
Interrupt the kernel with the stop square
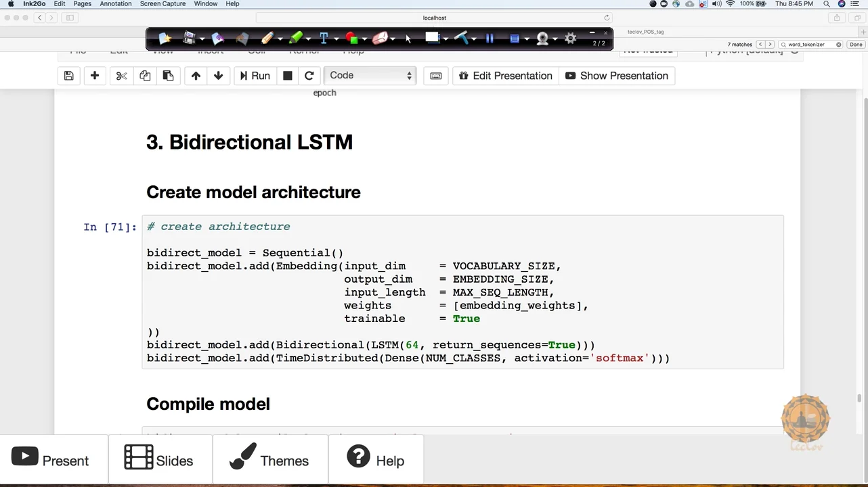coord(288,76)
